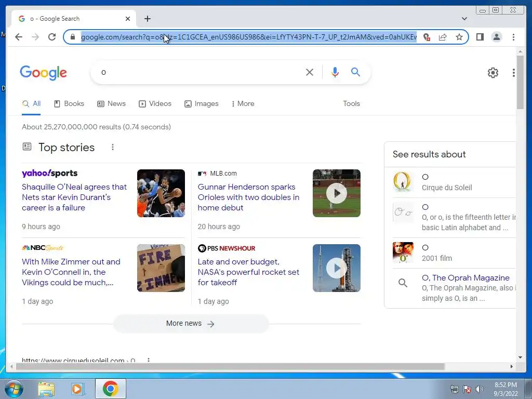532x399 pixels.
Task: Open the Mike Zimmer Vikings story
Action: pyautogui.click(x=71, y=272)
